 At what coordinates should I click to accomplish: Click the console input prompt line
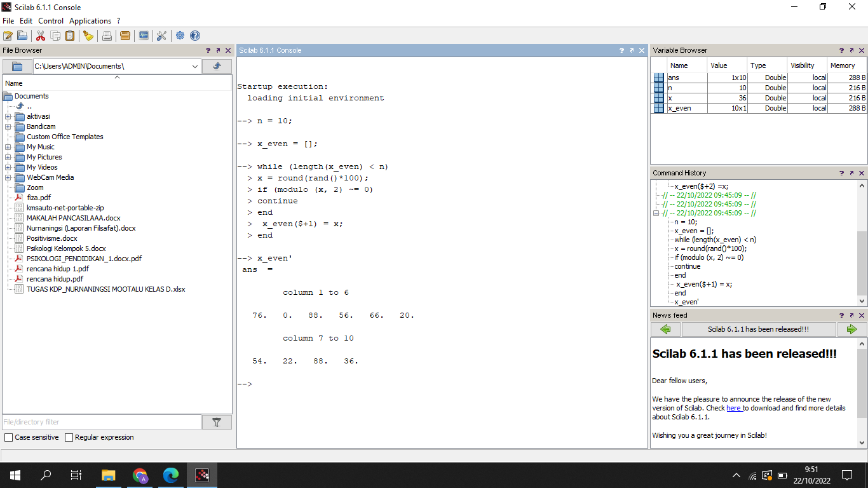coord(442,384)
